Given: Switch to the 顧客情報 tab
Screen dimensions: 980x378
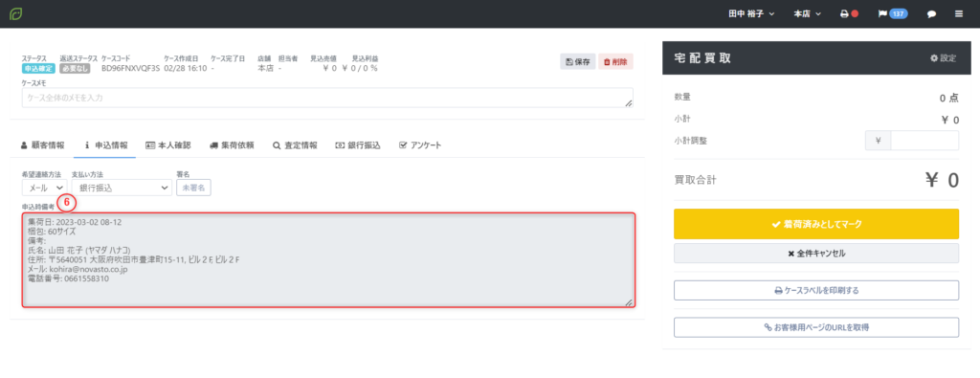Looking at the screenshot, I should tap(42, 145).
